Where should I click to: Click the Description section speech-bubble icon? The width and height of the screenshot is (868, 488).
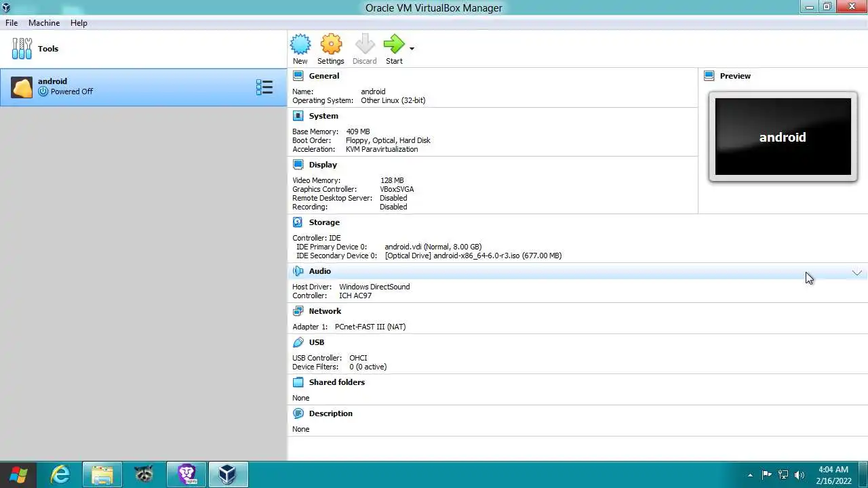point(298,413)
